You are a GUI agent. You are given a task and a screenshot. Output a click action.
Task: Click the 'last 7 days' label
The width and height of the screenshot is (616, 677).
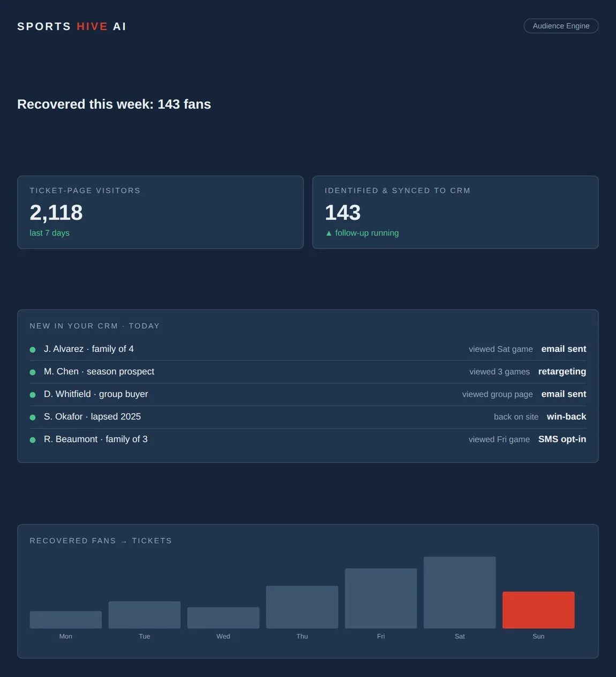(49, 233)
